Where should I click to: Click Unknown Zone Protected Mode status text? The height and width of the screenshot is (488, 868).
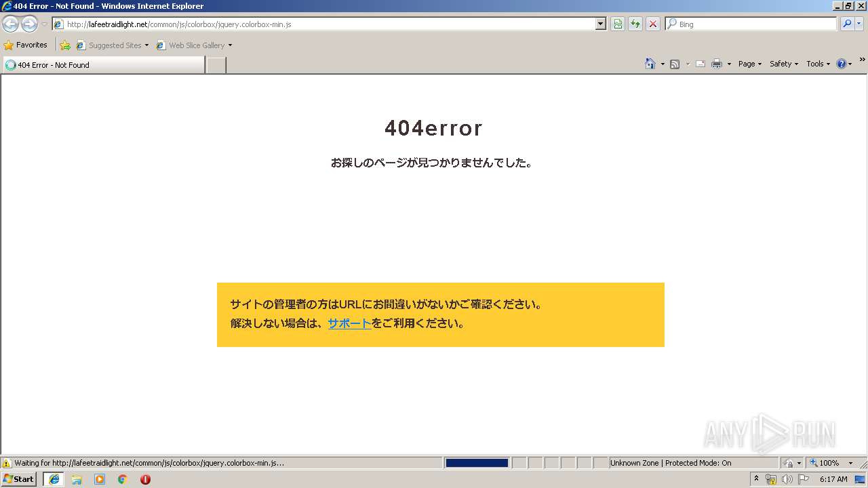[671, 463]
